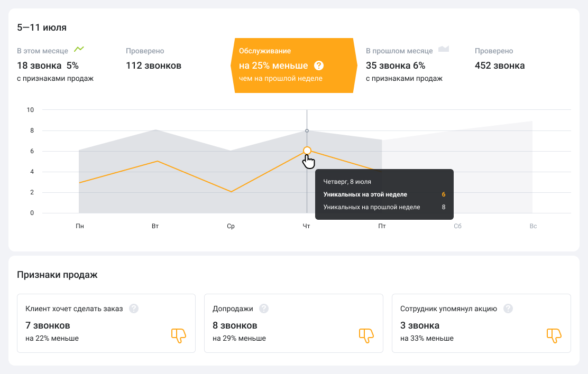Click the orange data point on Thursday
Image resolution: width=588 pixels, height=374 pixels.
pos(307,151)
